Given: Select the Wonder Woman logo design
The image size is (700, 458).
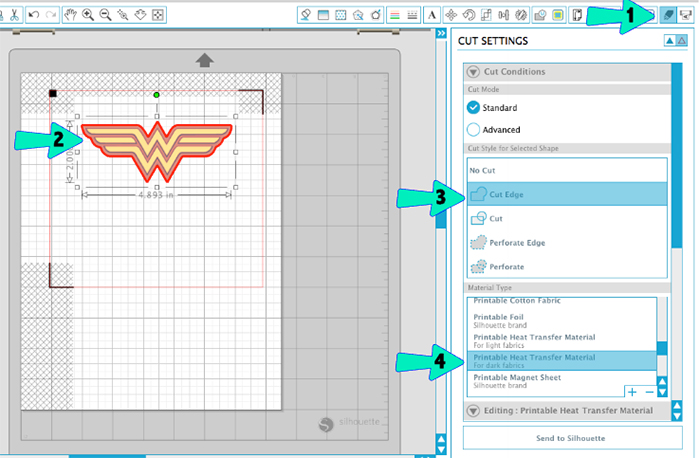Looking at the screenshot, I should (157, 151).
